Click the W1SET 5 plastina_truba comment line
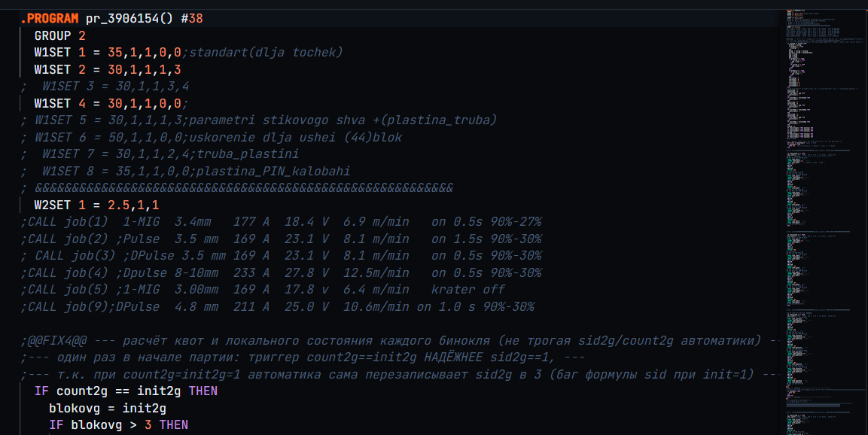Screen dimensions: 868x435 [x=258, y=120]
